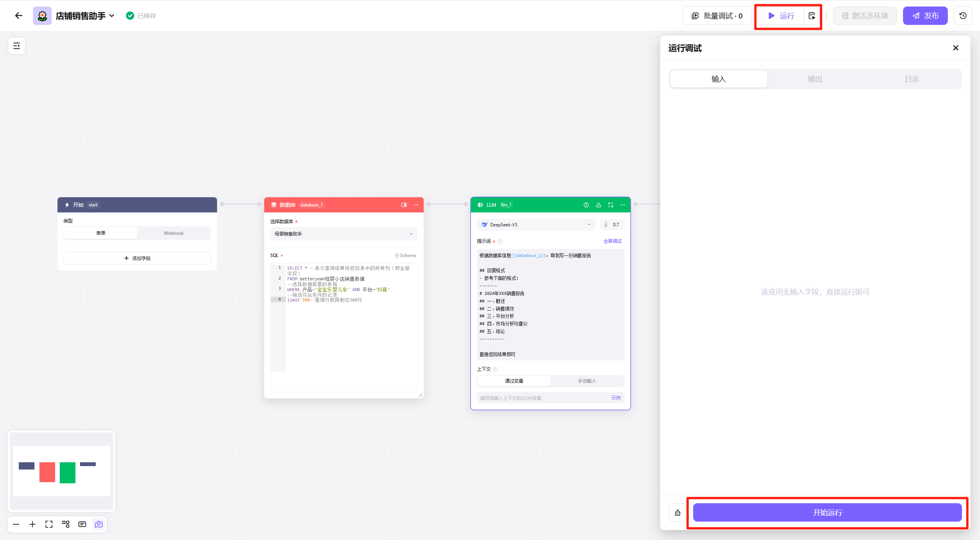Switch to the 输出 tab
The width and height of the screenshot is (980, 540).
(x=815, y=79)
